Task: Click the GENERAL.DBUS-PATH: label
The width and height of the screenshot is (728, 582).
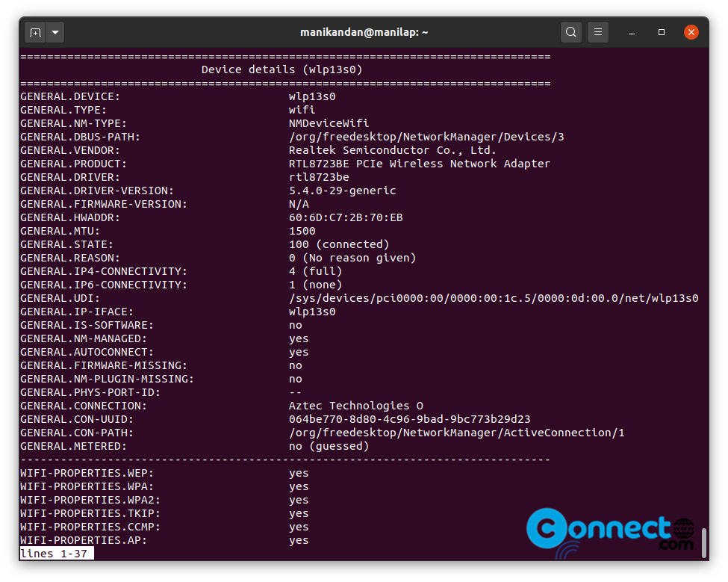Action: [81, 137]
